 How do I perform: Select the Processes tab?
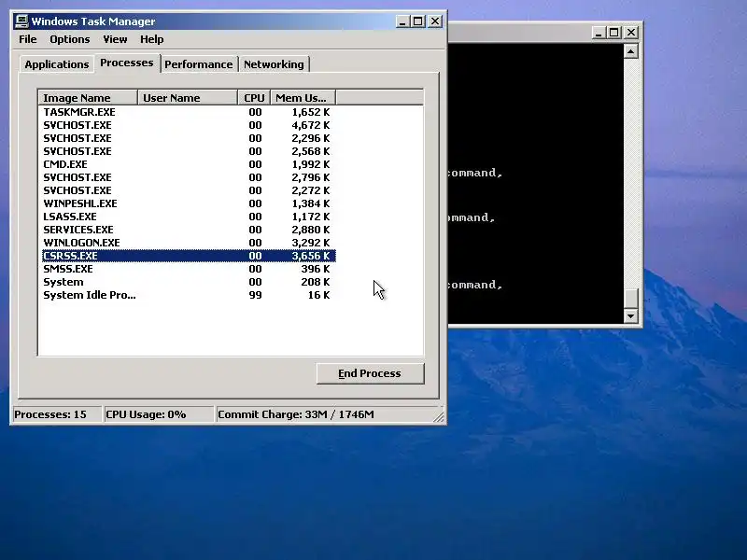(x=127, y=63)
